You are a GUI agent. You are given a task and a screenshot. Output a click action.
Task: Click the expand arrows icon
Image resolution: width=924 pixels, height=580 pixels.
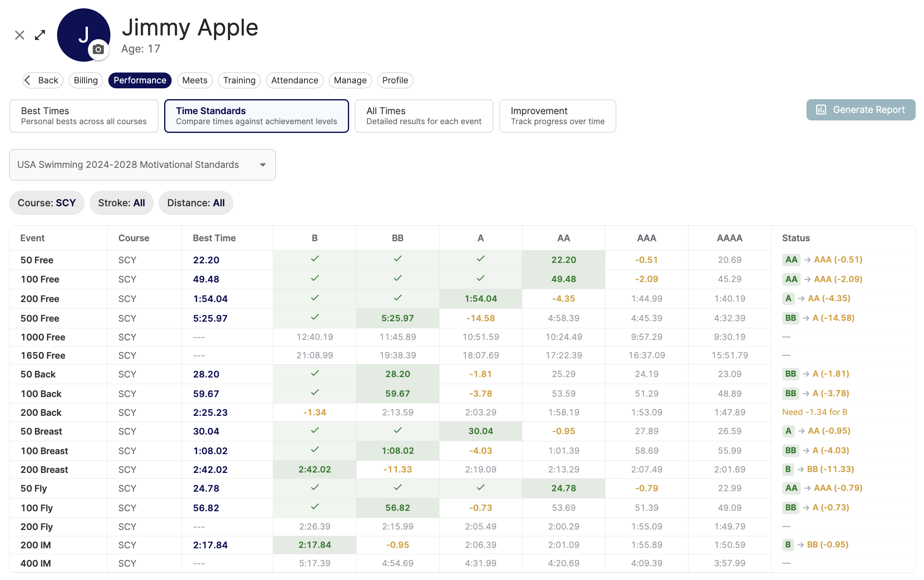point(40,35)
